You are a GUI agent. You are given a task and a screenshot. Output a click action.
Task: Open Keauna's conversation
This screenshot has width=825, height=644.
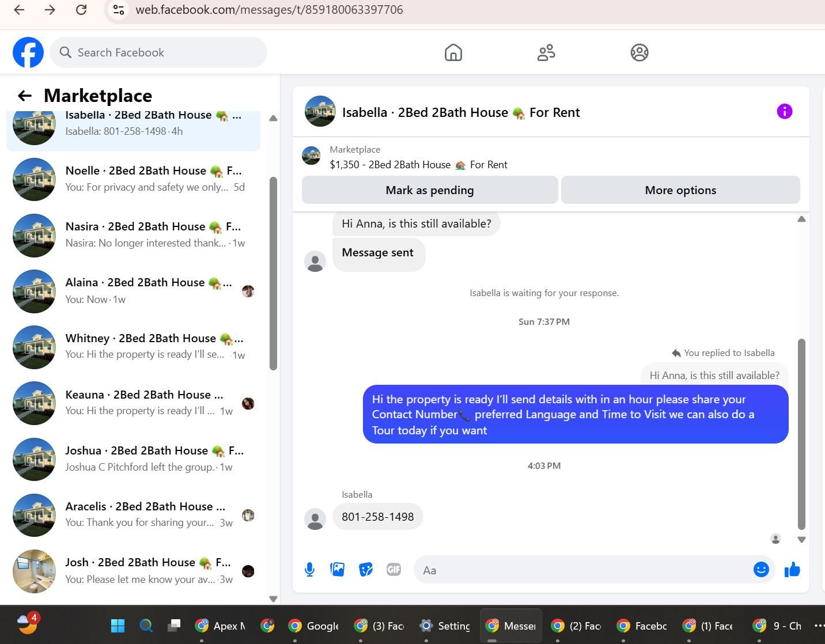click(x=134, y=403)
